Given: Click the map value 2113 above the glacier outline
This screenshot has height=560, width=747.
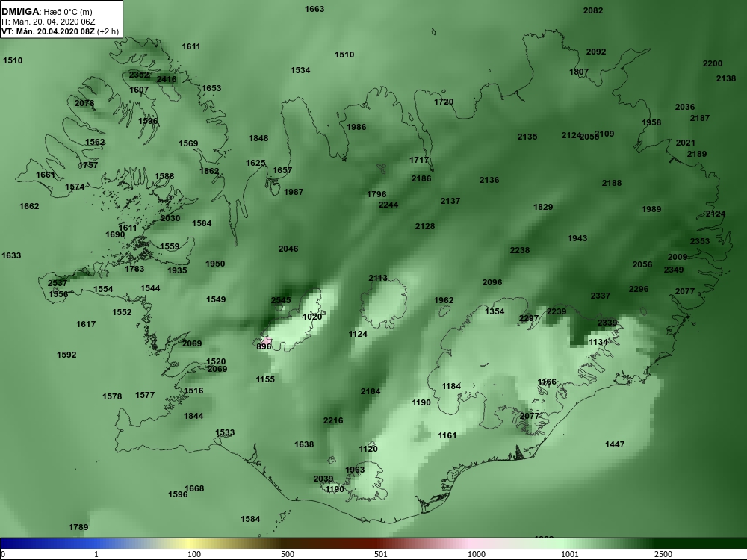Looking at the screenshot, I should click(x=378, y=278).
